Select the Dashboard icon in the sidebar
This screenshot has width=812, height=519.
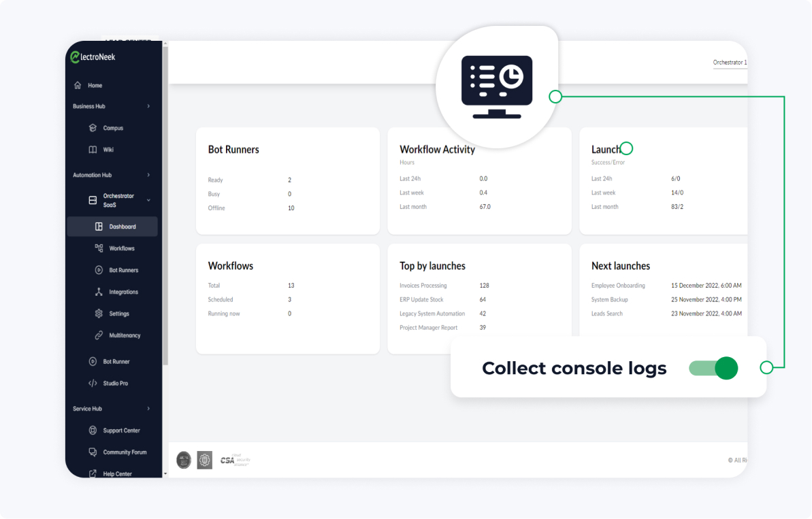pos(99,226)
